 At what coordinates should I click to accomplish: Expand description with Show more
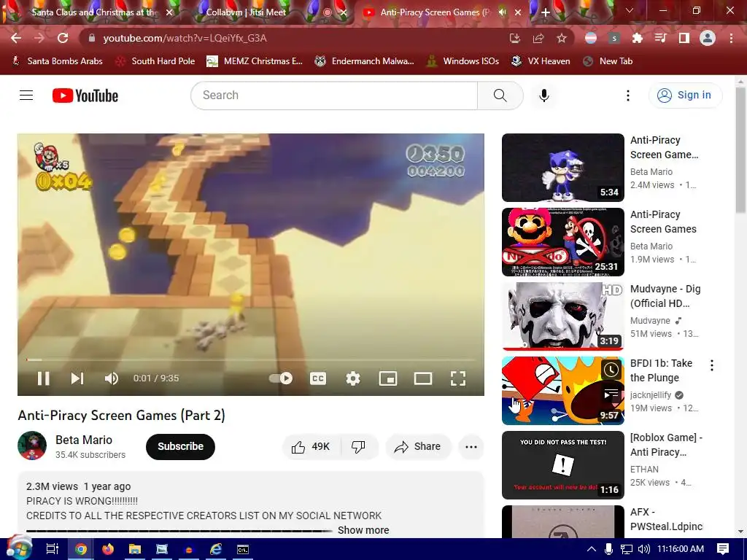point(363,530)
